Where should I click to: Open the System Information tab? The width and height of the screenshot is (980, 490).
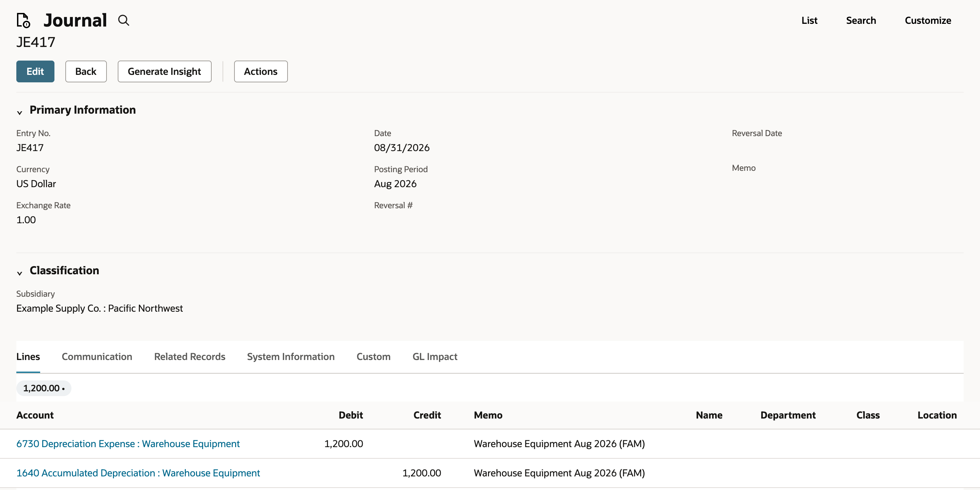coord(291,357)
